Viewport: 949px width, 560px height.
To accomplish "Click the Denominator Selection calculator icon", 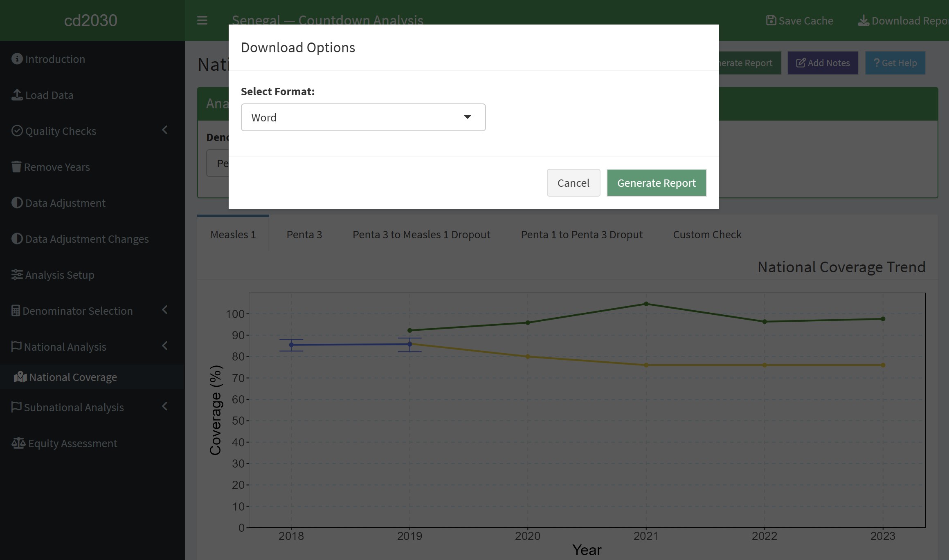I will (16, 311).
